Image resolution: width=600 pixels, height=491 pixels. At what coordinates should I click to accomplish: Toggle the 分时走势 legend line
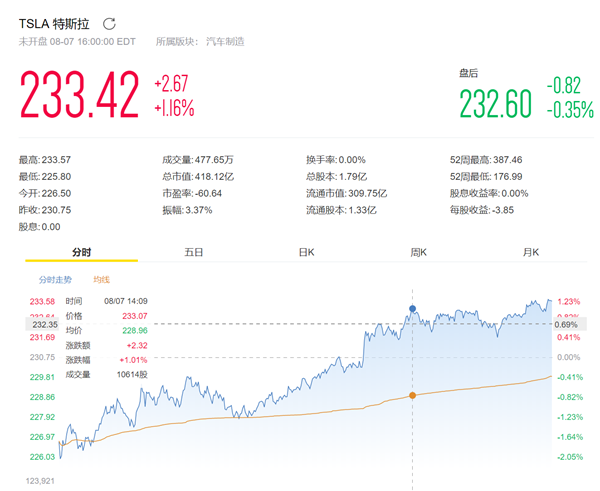55,280
